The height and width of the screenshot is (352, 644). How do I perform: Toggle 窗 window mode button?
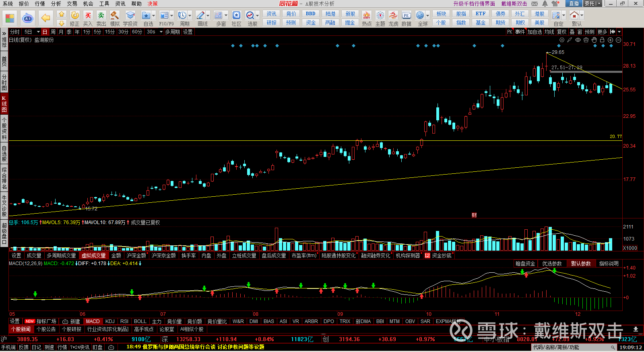580,32
